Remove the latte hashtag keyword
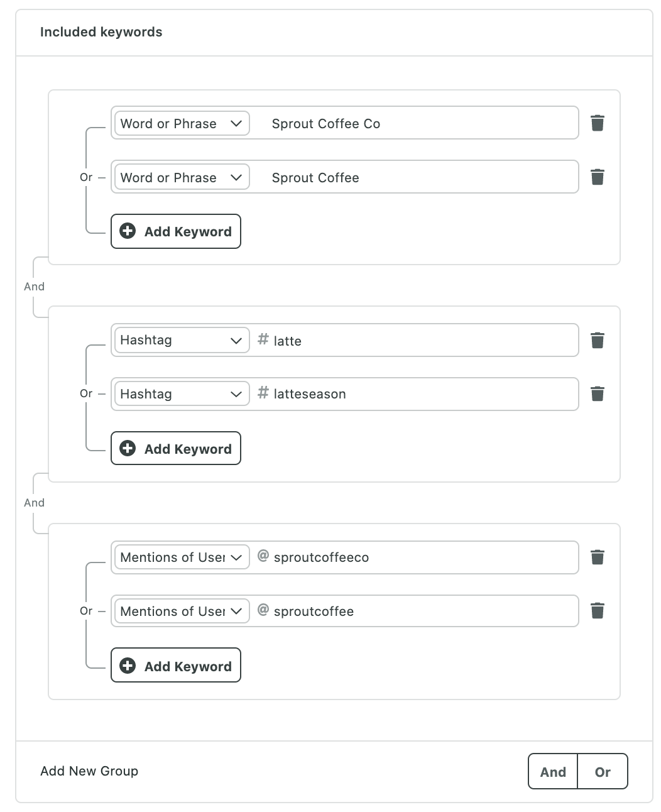Image resolution: width=661 pixels, height=812 pixels. coord(598,340)
